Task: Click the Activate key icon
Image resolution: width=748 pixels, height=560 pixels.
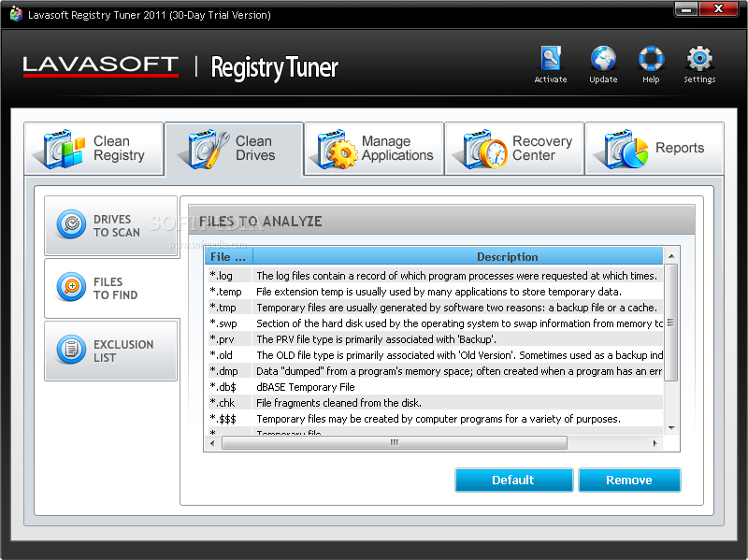Action: pyautogui.click(x=551, y=58)
